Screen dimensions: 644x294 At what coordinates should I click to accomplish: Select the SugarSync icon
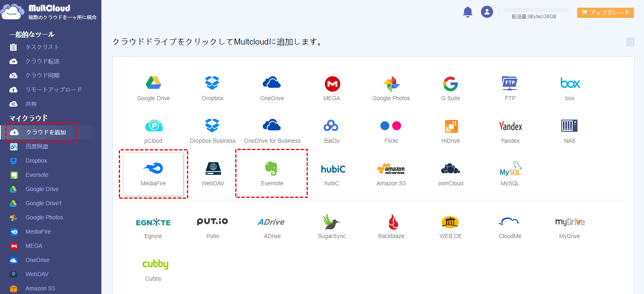click(332, 227)
